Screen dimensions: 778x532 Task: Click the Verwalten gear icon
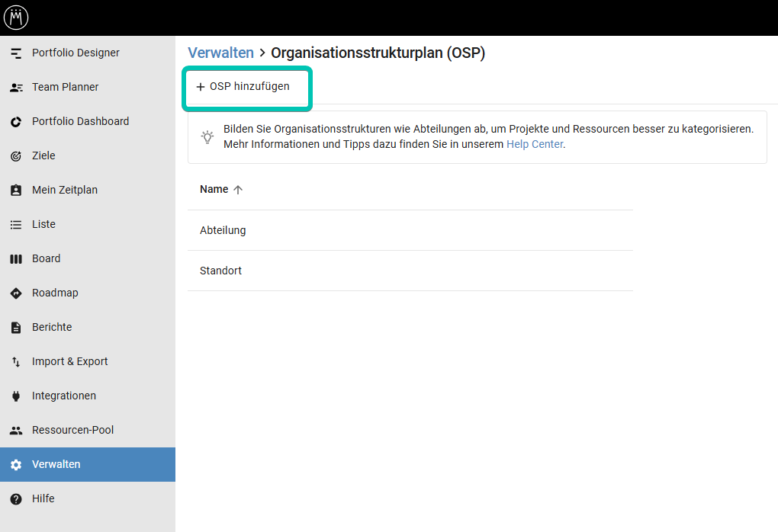coord(16,465)
